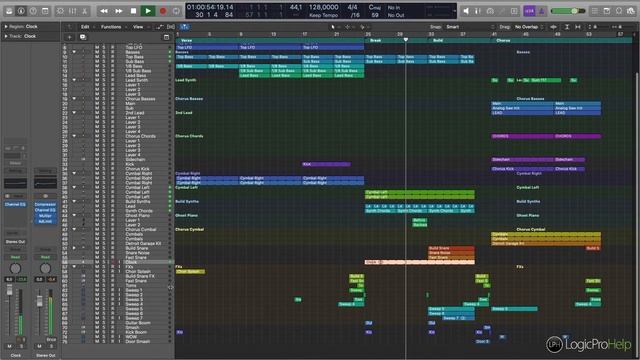Image resolution: width=640 pixels, height=360 pixels.
Task: Toggle the Flex show/hide button
Action: tap(171, 27)
